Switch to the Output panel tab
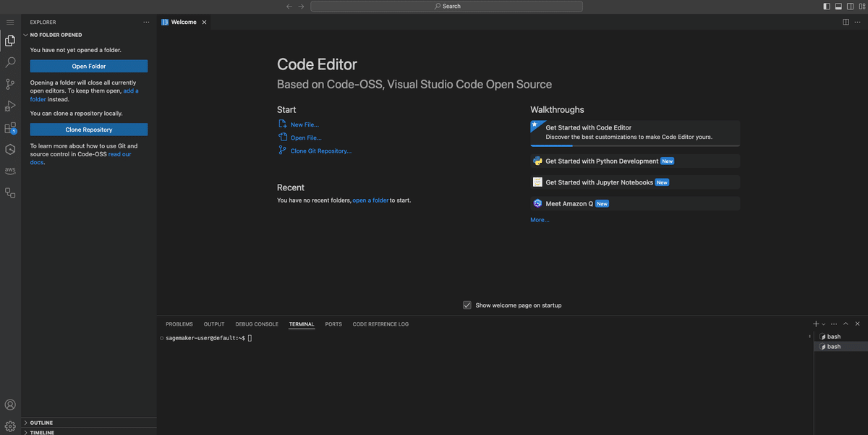The image size is (868, 435). pyautogui.click(x=214, y=324)
